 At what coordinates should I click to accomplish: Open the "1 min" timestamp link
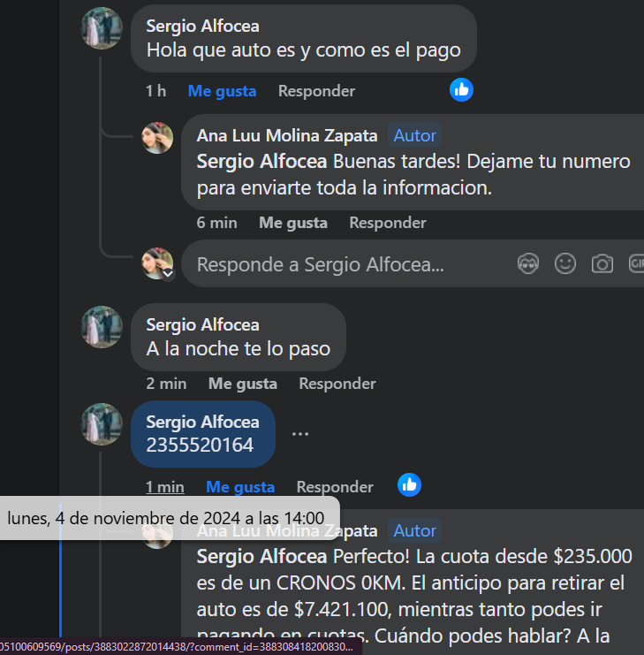coord(165,487)
